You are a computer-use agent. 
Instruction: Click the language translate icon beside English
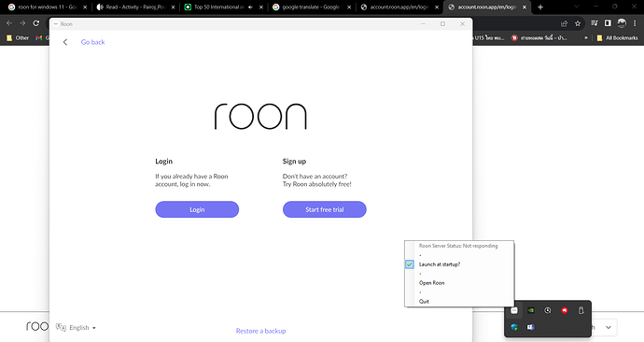click(61, 327)
